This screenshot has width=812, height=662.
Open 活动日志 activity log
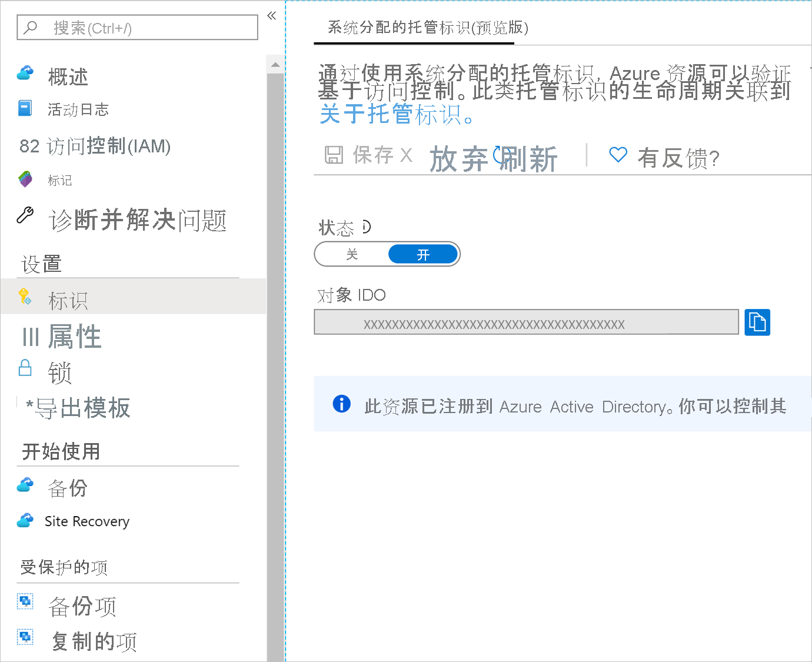78,109
